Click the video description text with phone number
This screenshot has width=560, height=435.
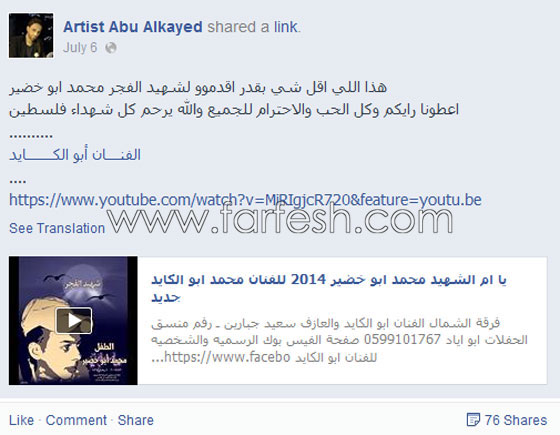pos(339,340)
